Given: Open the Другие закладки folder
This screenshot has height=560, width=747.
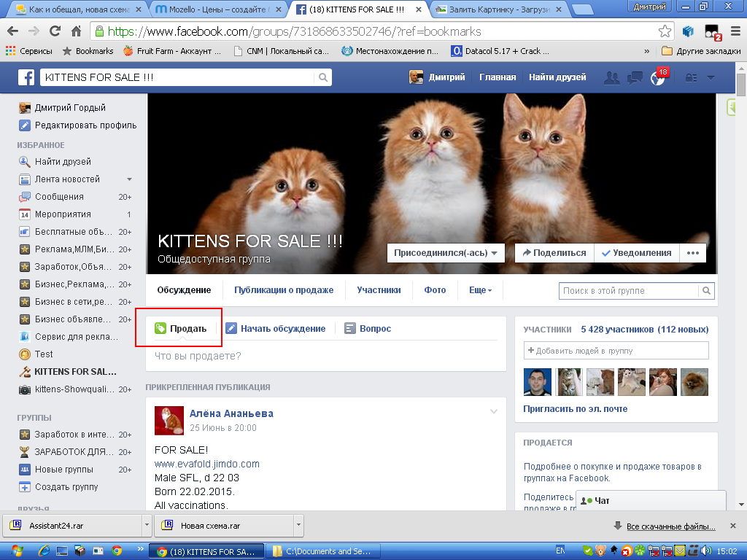Looking at the screenshot, I should click(x=701, y=51).
